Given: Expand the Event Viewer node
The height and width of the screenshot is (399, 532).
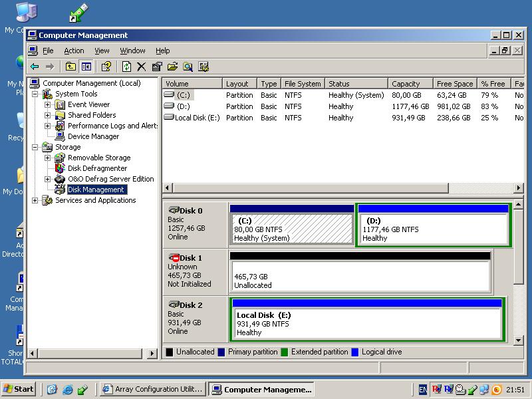Looking at the screenshot, I should coord(47,104).
